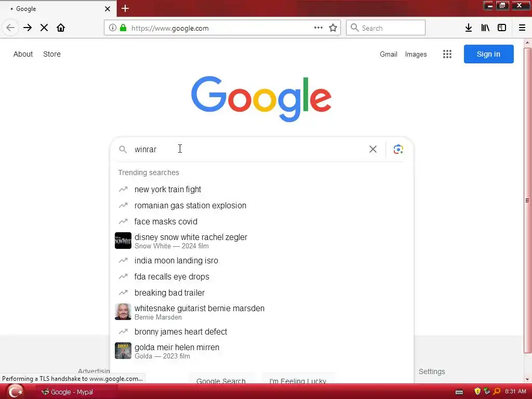The height and width of the screenshot is (399, 532).
Task: Go back using the browser back arrow
Action: point(10,28)
